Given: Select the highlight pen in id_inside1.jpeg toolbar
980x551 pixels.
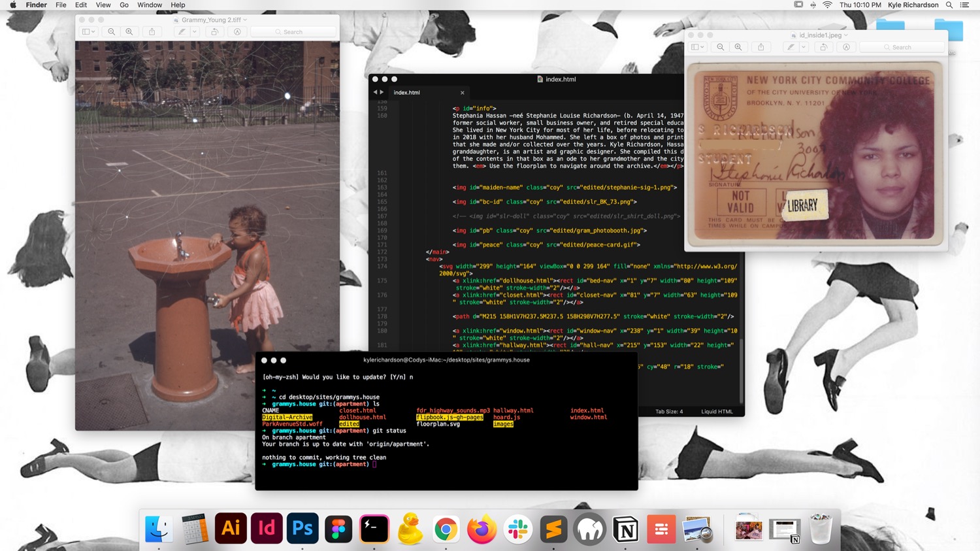Looking at the screenshot, I should coord(791,47).
